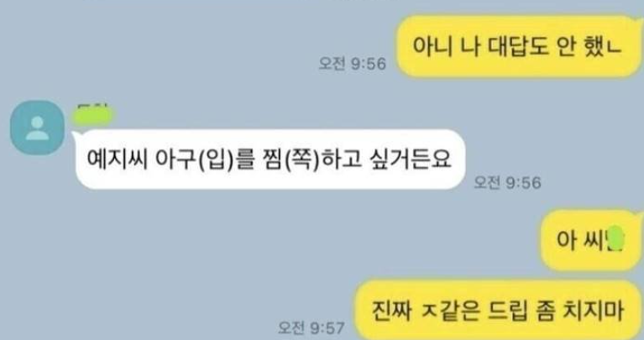Screen dimensions: 644x340
Task: Click the text (입) inside the white bubble
Action: point(216,160)
